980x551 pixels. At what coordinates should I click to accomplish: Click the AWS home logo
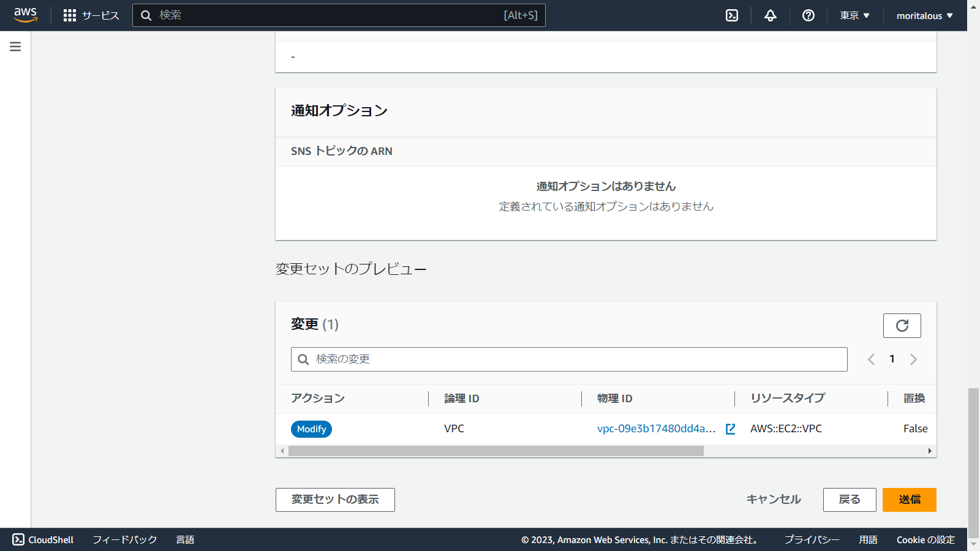pos(24,15)
